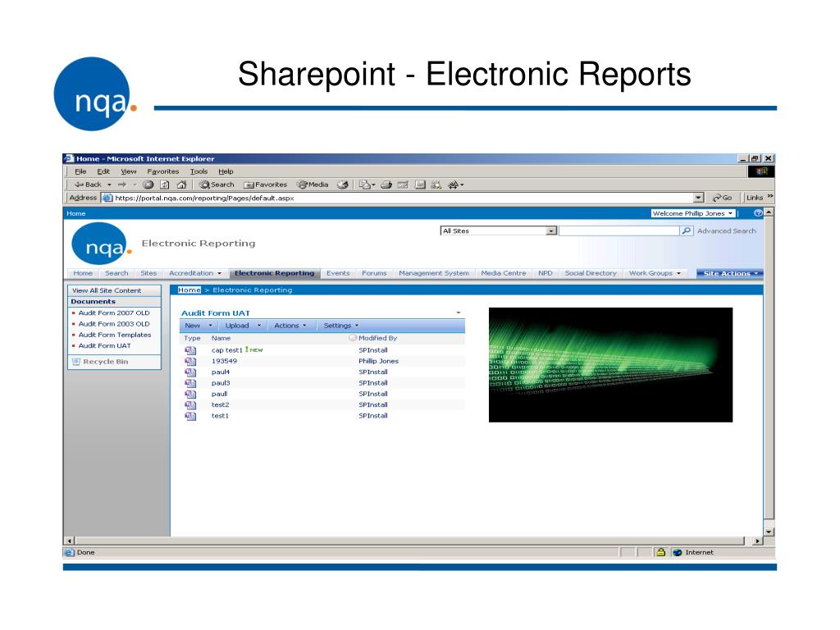Click View All Site Content link
The image size is (840, 630).
(107, 290)
